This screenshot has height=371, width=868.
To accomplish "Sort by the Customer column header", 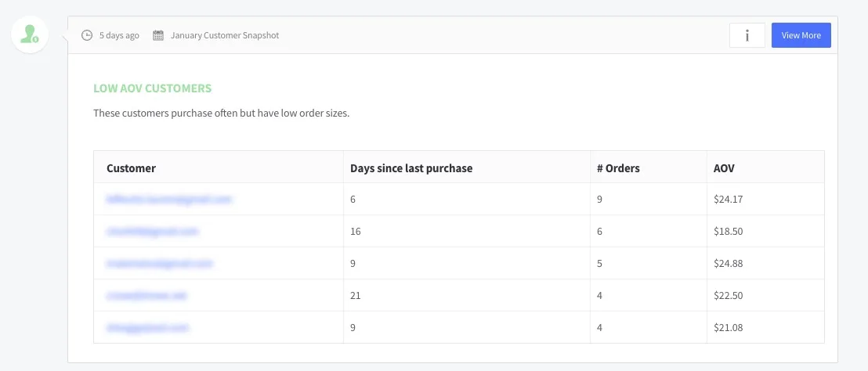I will 131,167.
